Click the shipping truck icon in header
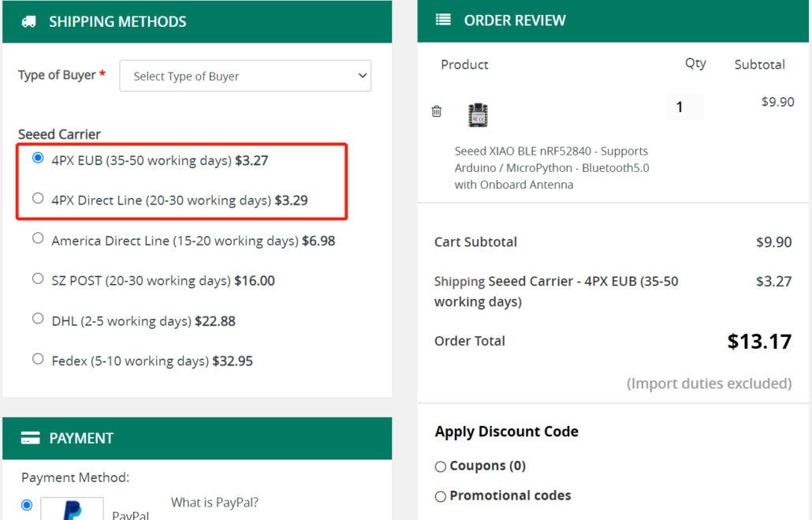 (x=28, y=22)
